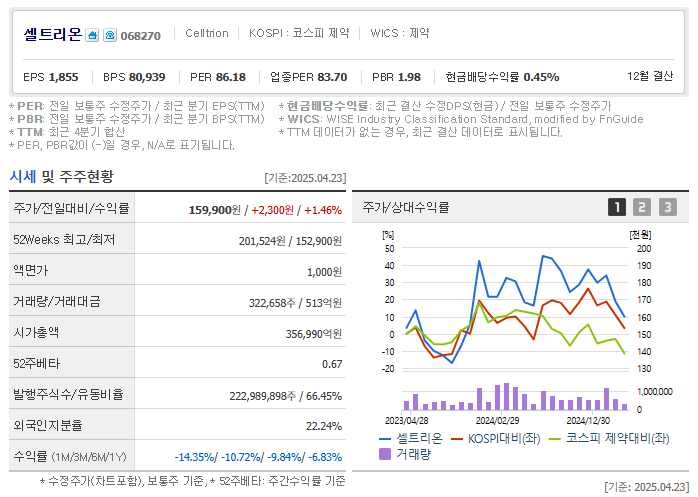The height and width of the screenshot is (497, 698).
Task: Switch to chart tab 2
Action: click(642, 207)
